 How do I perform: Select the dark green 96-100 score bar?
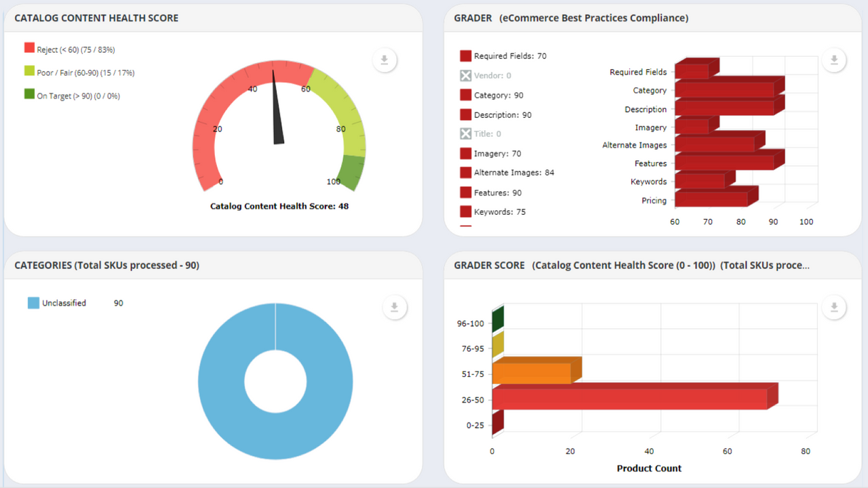tap(498, 320)
